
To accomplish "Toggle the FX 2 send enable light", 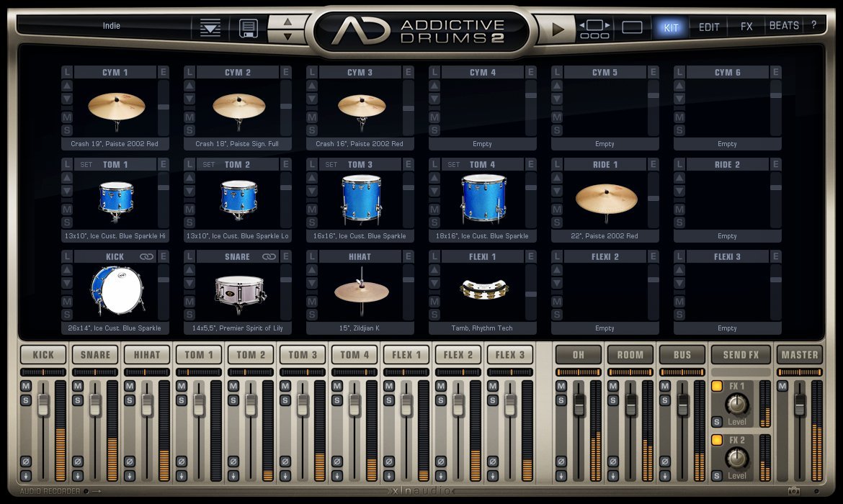I will [x=717, y=440].
